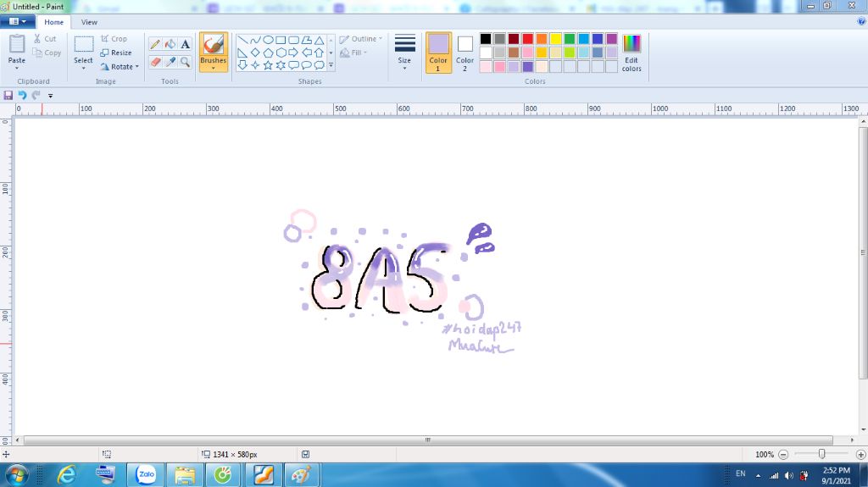
Task: Pick the Triangle shape
Action: point(320,40)
